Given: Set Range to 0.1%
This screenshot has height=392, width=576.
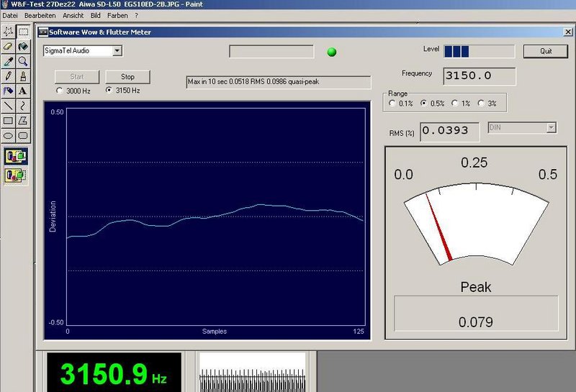Looking at the screenshot, I should tap(392, 103).
